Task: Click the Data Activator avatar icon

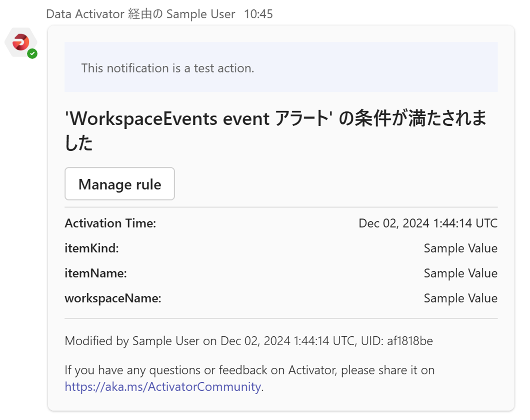Action: (x=21, y=42)
